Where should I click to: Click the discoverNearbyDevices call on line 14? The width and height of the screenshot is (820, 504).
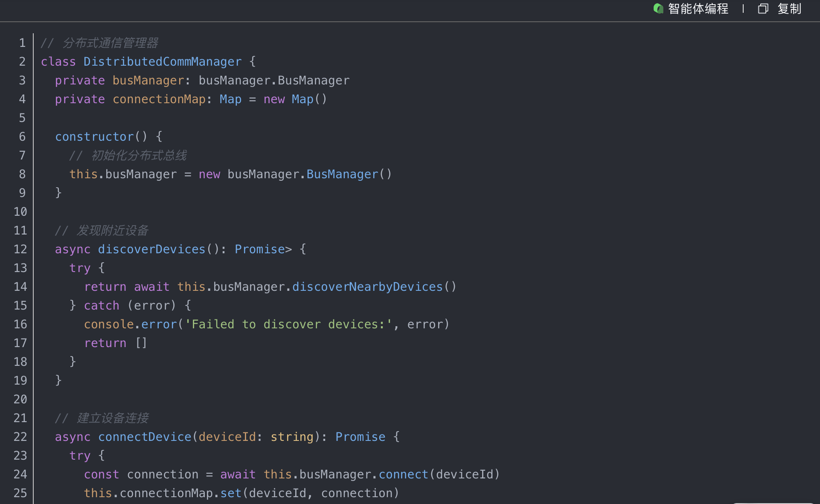pos(367,287)
